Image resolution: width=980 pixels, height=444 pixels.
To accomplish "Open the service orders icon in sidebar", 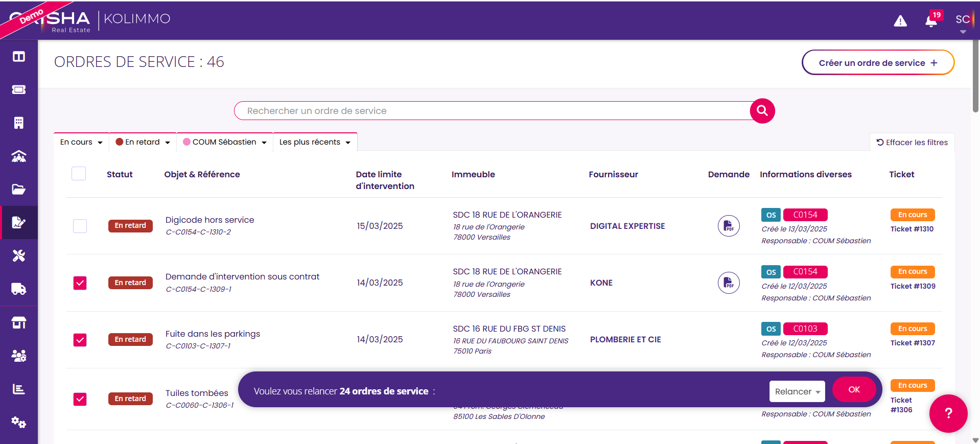I will point(19,222).
